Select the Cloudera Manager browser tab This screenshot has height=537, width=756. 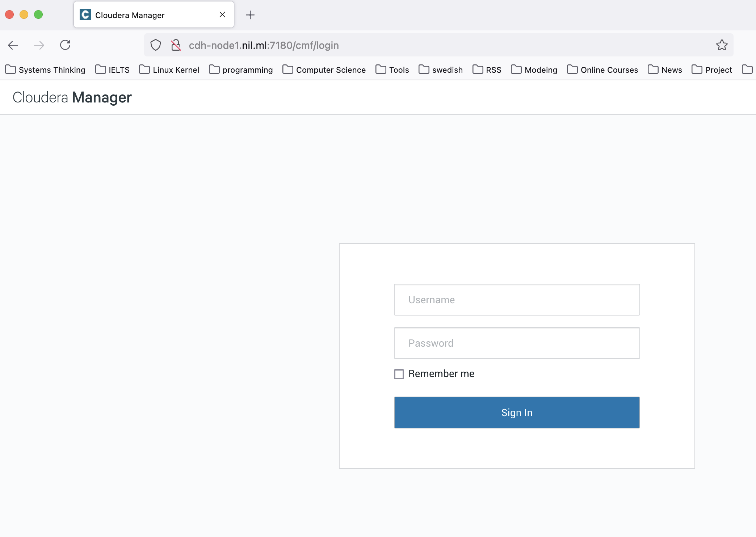154,15
